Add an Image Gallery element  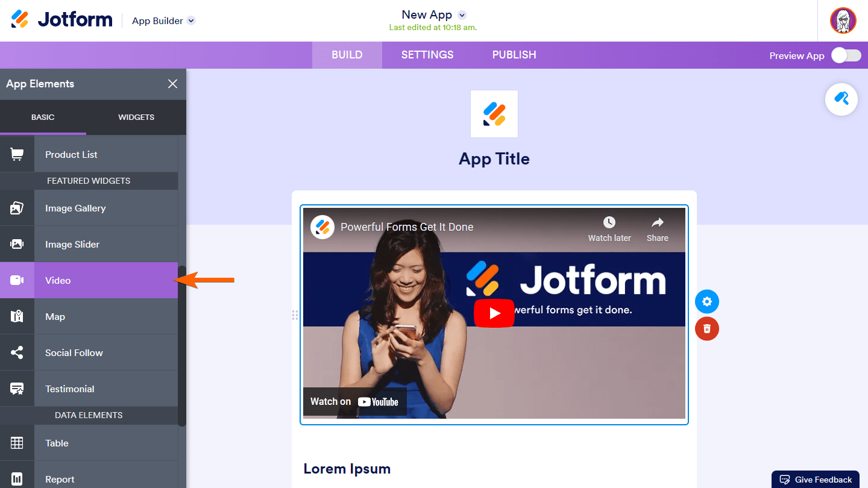tap(89, 208)
